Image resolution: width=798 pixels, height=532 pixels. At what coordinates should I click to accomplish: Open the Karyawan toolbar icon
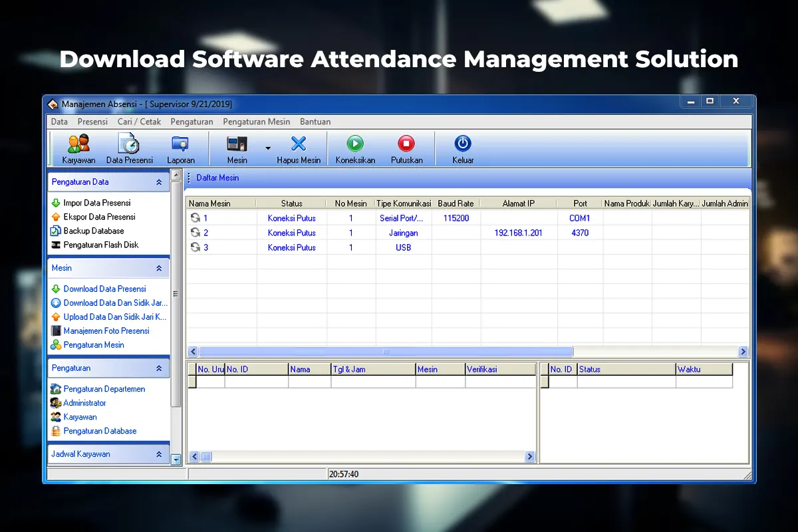[x=78, y=144]
